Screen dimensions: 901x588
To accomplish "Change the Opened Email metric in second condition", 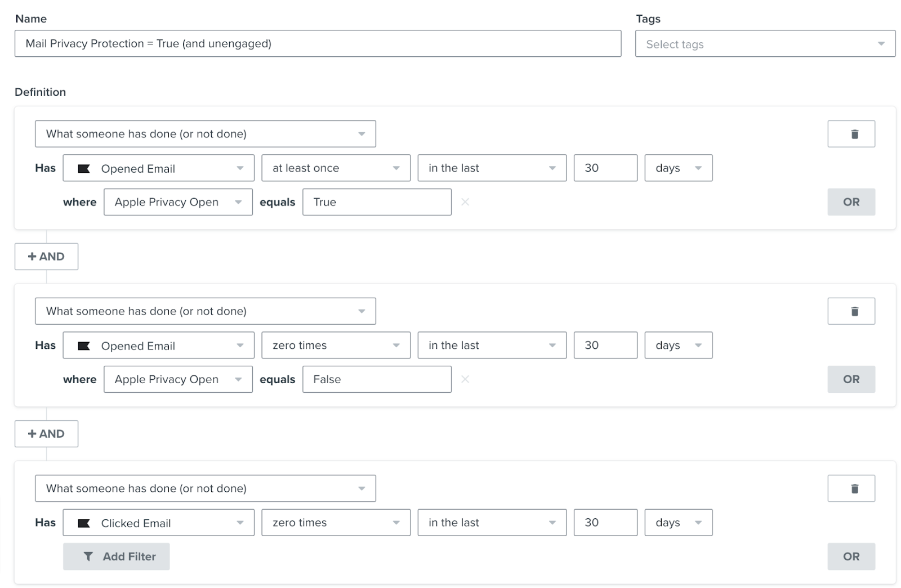I will [x=158, y=345].
